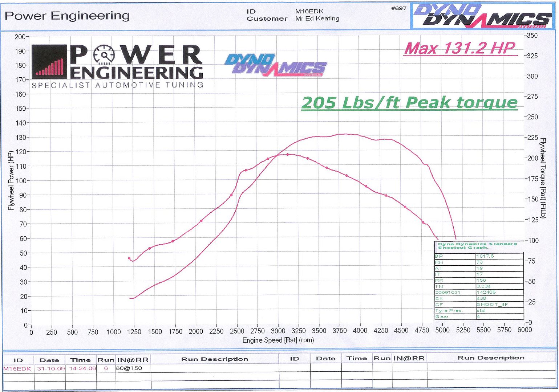
Task: Select the 'Flywheel Torque [Rat] (FtLb)' axis label
Action: 543,178
